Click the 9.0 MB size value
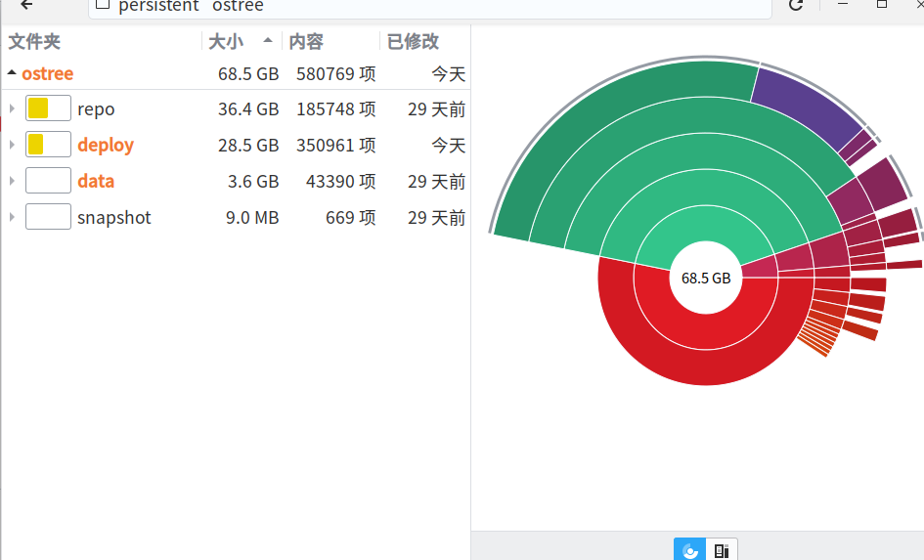 coord(252,218)
